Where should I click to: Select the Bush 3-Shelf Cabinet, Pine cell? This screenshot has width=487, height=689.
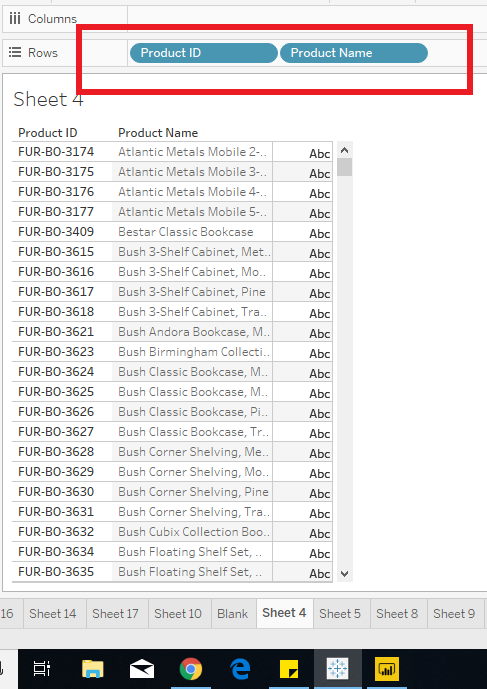point(192,292)
